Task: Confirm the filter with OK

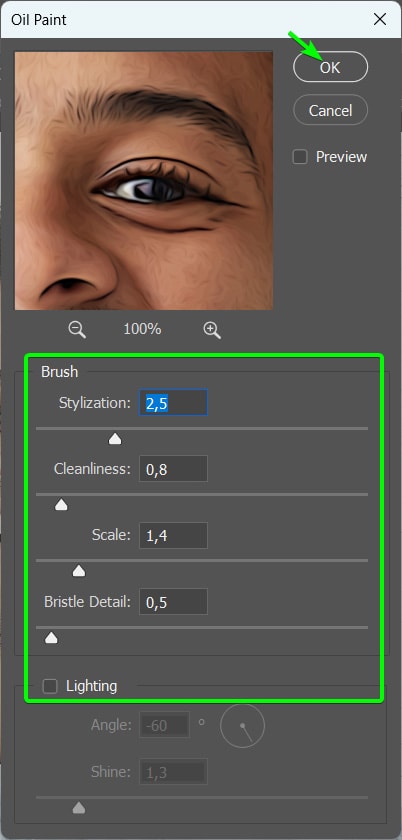Action: pyautogui.click(x=331, y=67)
